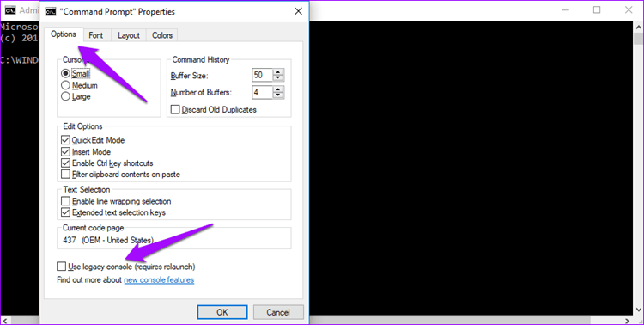Click Command Prompt scrollbar down arrow

tap(638, 310)
